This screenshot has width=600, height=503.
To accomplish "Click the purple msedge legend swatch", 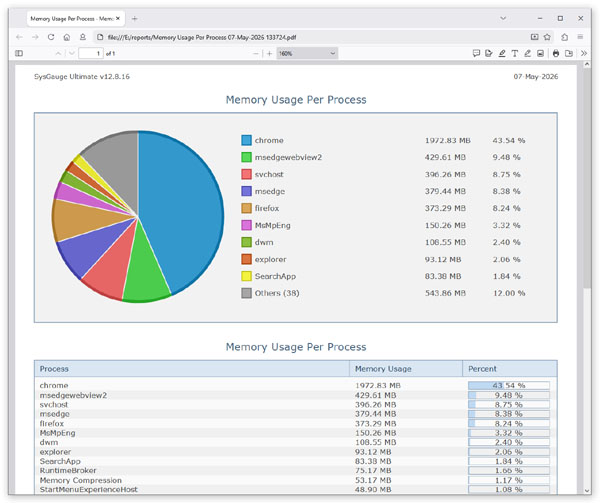I will pos(246,191).
